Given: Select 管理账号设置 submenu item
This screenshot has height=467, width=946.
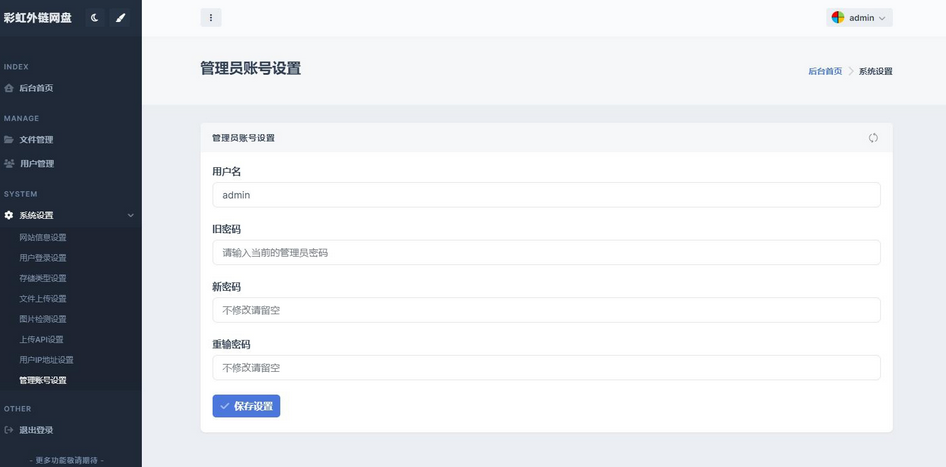Looking at the screenshot, I should (x=43, y=380).
